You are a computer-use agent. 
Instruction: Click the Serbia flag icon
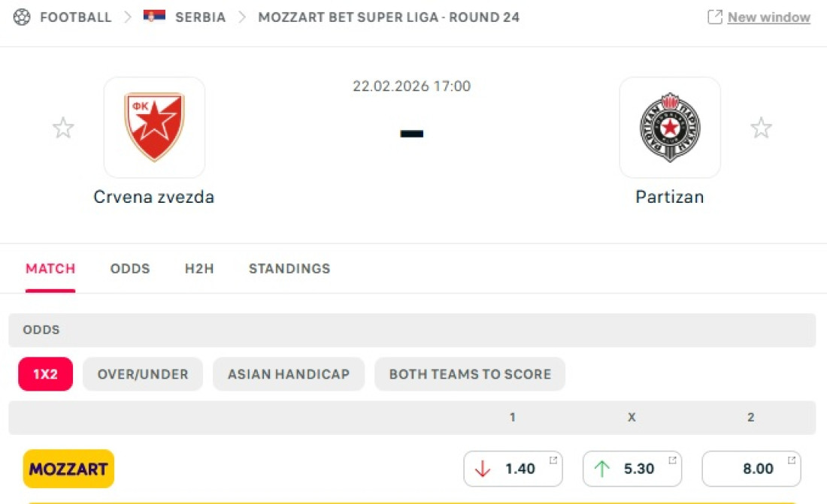pyautogui.click(x=154, y=17)
